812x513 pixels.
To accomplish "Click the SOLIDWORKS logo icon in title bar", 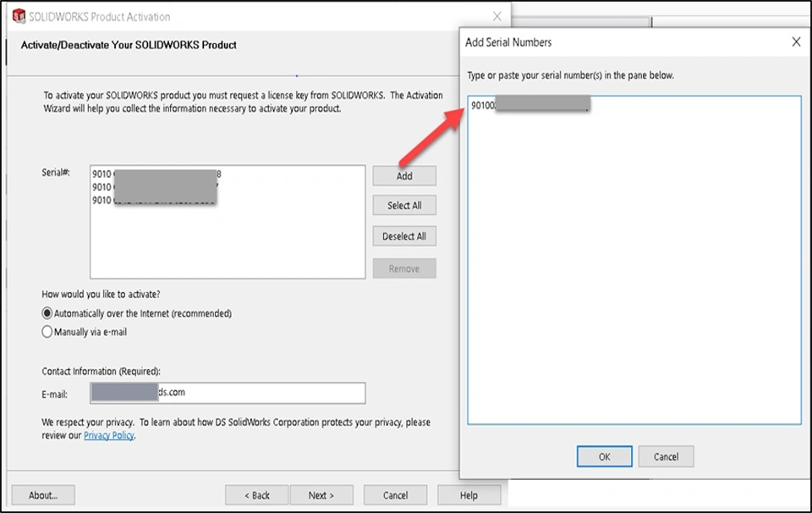I will tap(19, 17).
